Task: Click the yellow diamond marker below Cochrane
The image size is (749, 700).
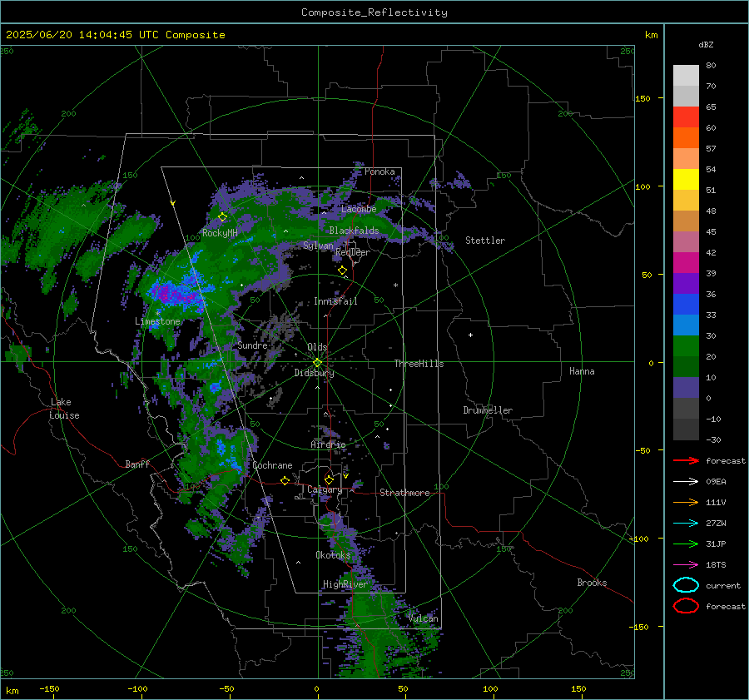Action: (285, 480)
